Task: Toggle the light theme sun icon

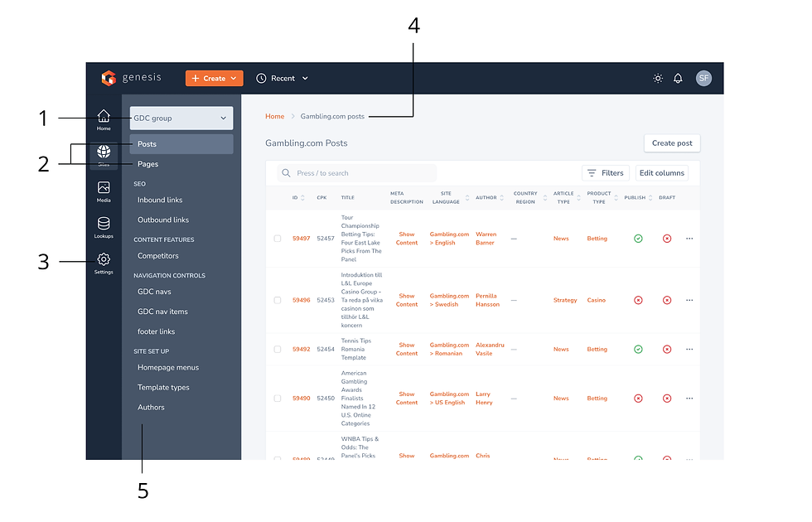Action: click(x=658, y=78)
